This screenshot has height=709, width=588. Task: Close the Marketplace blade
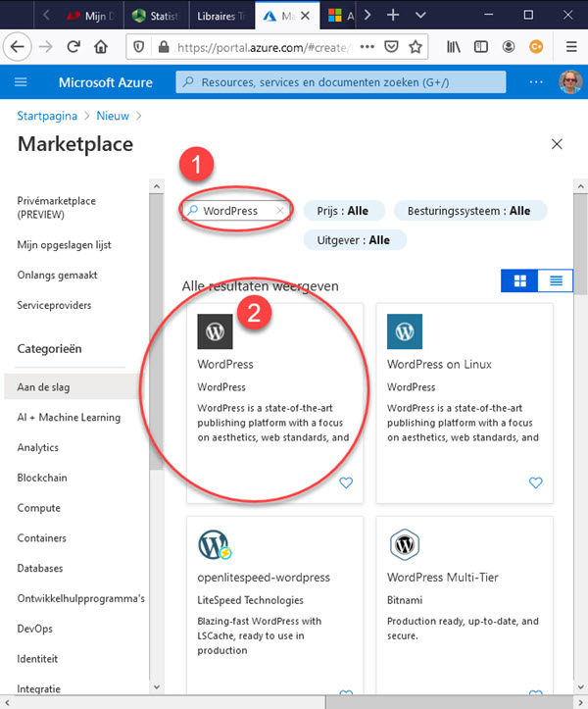(x=557, y=144)
